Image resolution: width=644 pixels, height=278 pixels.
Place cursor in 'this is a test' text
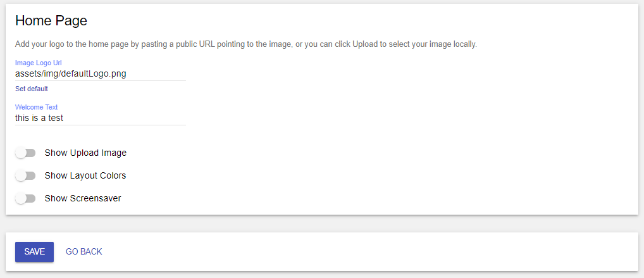tap(39, 118)
